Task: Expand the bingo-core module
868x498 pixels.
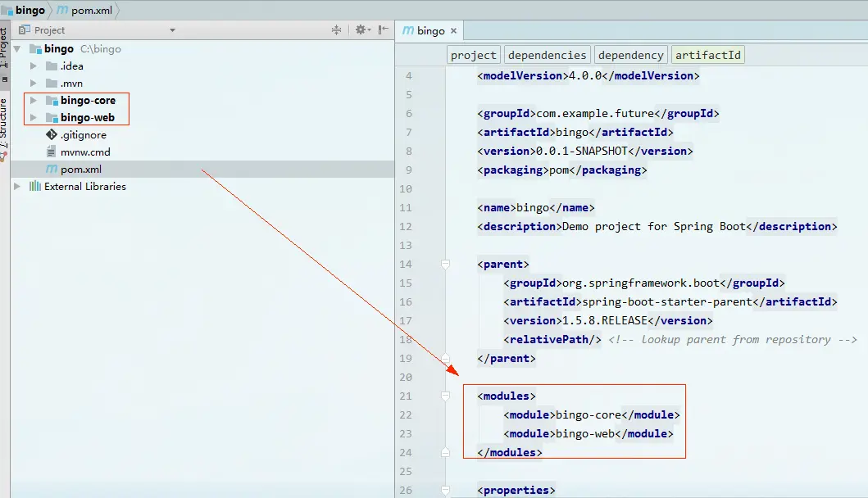Action: [34, 100]
